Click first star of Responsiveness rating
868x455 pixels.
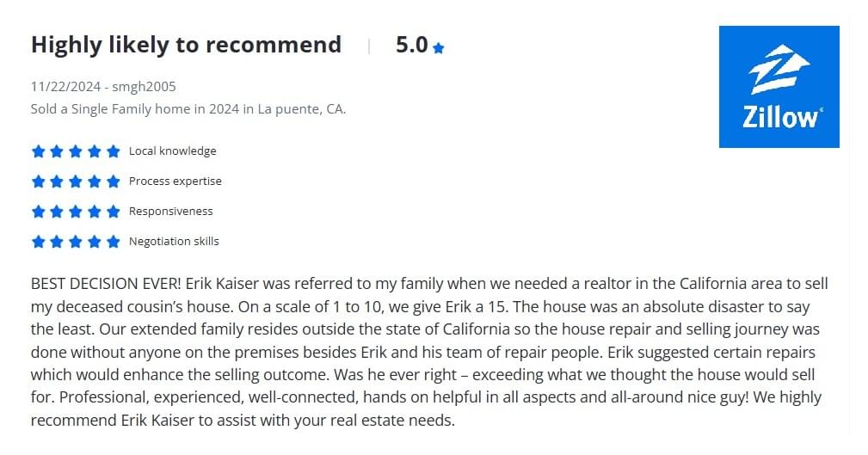(38, 212)
